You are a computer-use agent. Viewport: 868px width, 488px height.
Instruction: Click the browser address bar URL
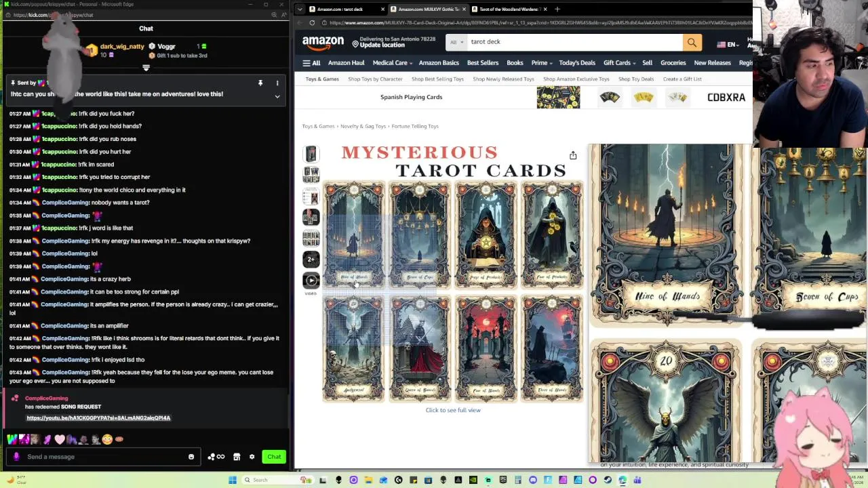536,23
